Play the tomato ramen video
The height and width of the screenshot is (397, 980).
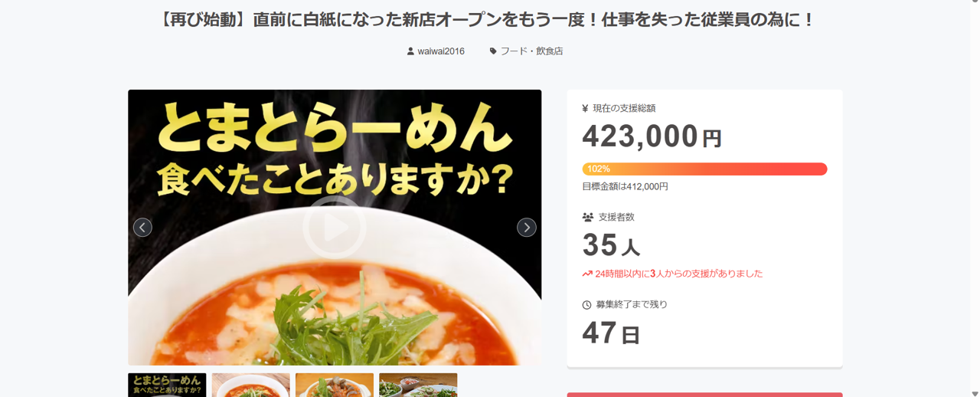tap(334, 228)
